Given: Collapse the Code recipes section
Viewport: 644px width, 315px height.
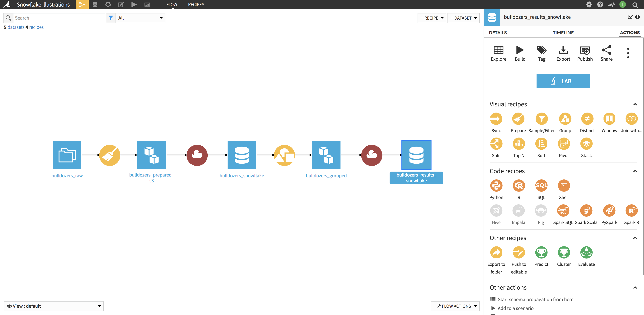Looking at the screenshot, I should [x=635, y=171].
